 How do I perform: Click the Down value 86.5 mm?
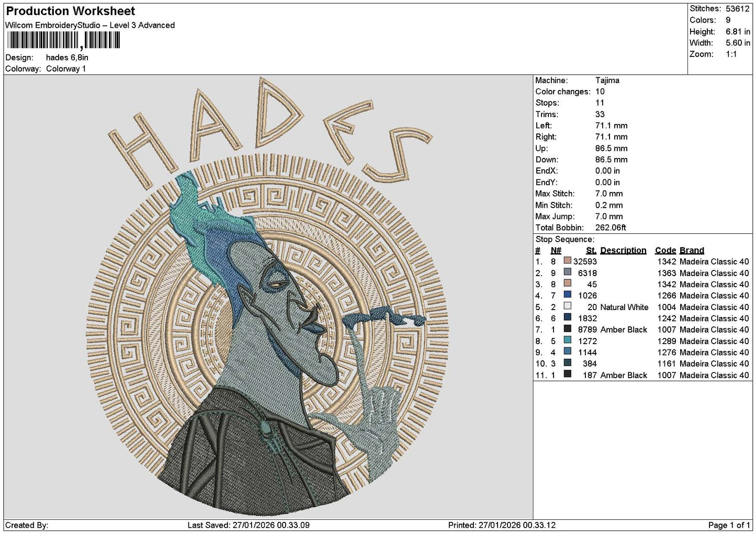[611, 160]
